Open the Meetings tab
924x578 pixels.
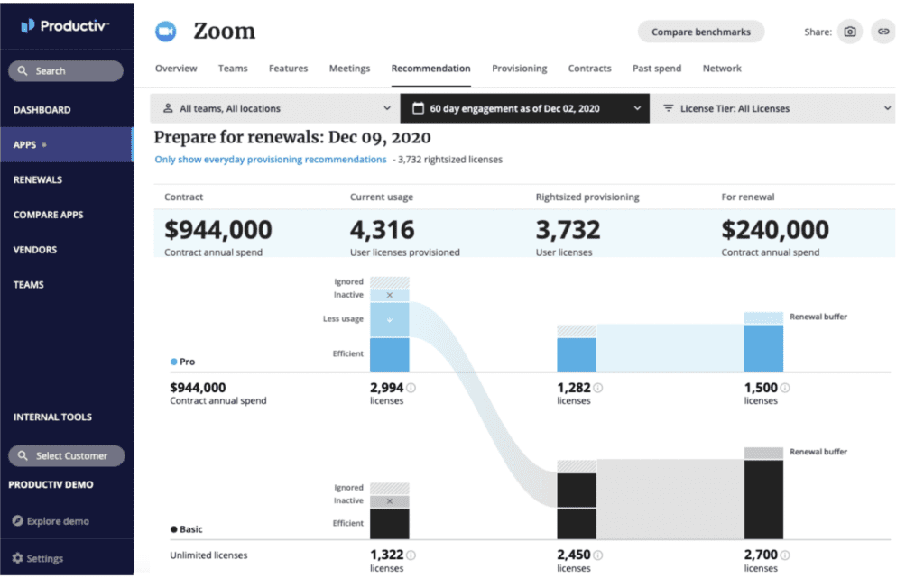[x=349, y=69]
